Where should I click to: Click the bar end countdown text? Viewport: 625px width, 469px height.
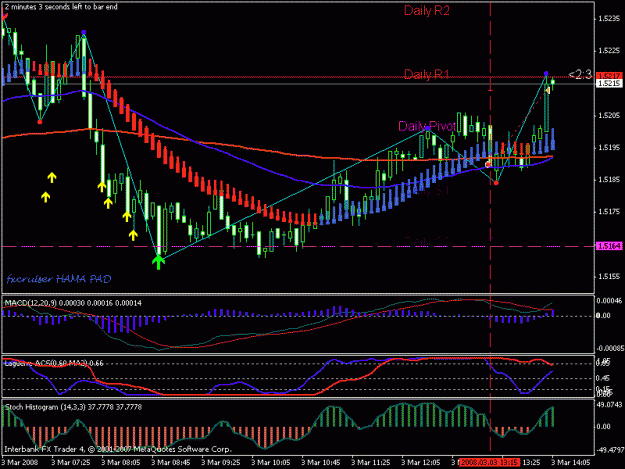(61, 7)
